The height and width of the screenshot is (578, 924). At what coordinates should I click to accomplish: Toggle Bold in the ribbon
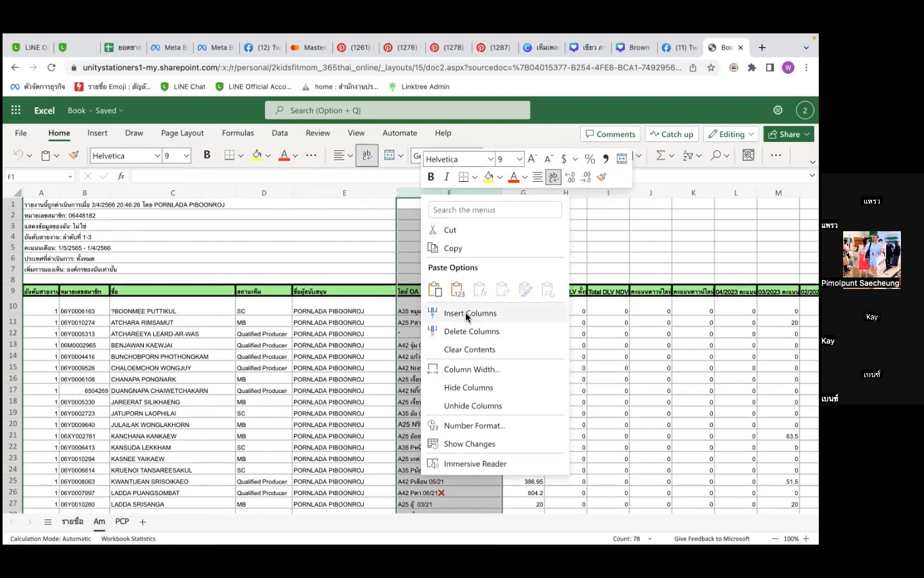[207, 155]
